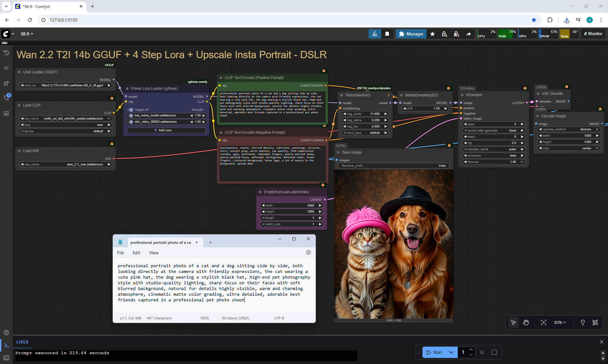This screenshot has width=608, height=364.
Task: Open the 58-9 workflow name dropdown
Action: 27,34
